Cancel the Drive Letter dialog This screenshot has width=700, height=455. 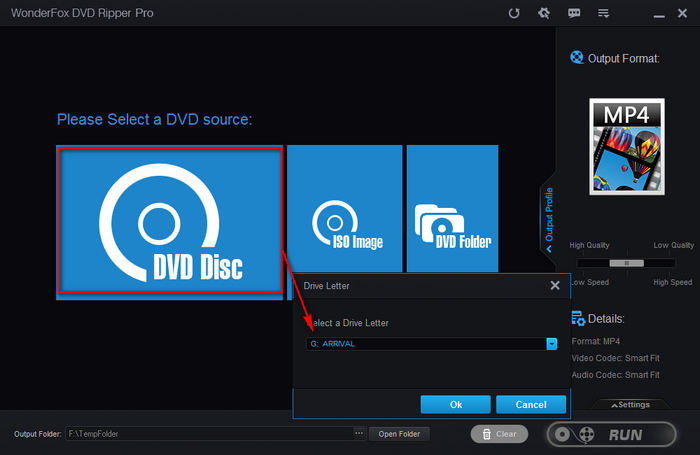coord(531,405)
